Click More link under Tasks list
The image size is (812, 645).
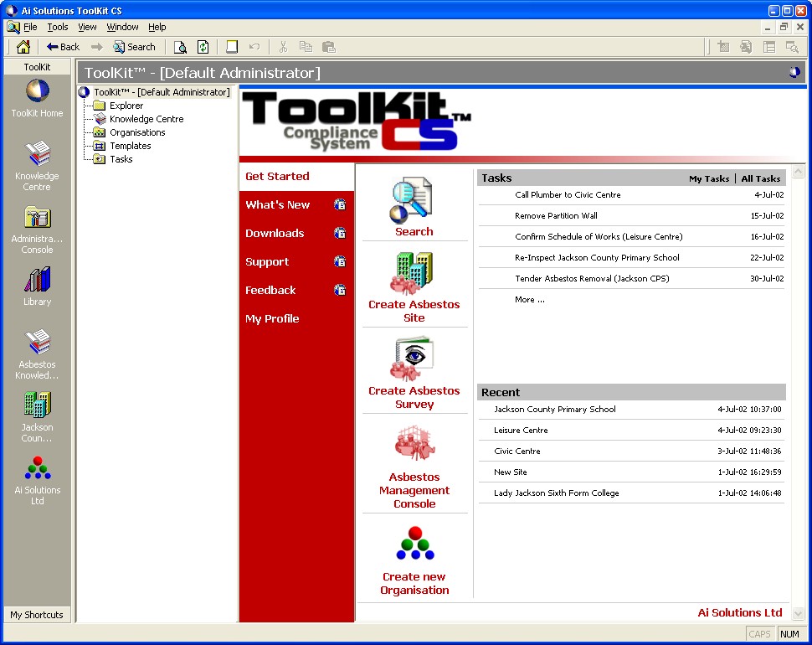[530, 300]
